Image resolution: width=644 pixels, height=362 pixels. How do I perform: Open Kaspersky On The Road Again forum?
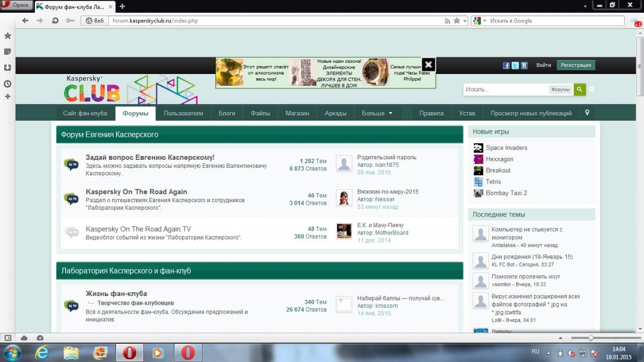point(136,191)
